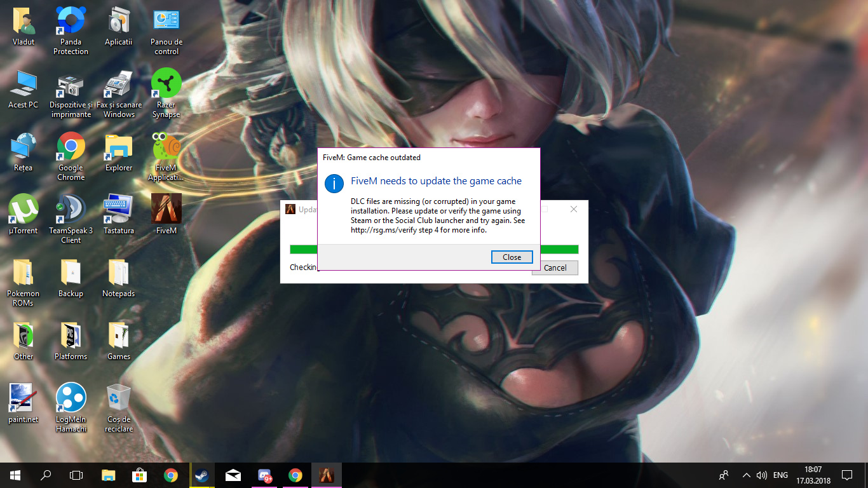Open TeamSpeak 3 Client shortcut
868x488 pixels.
71,220
